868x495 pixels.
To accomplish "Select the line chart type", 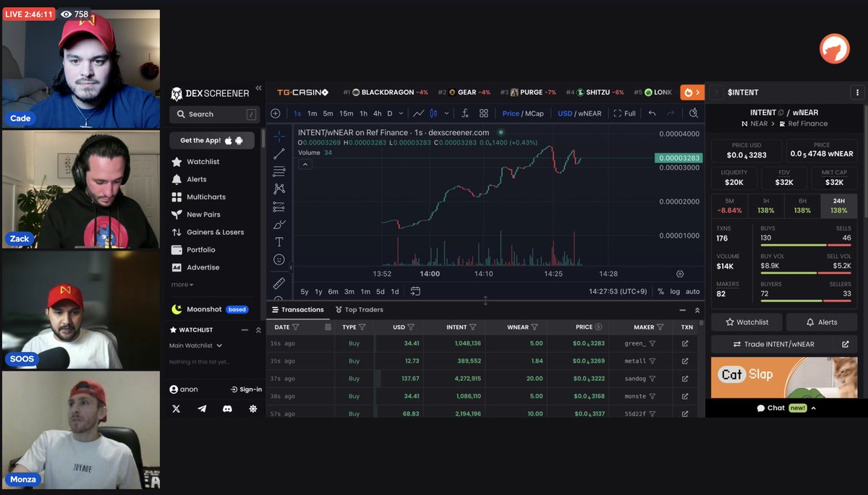I will click(418, 113).
